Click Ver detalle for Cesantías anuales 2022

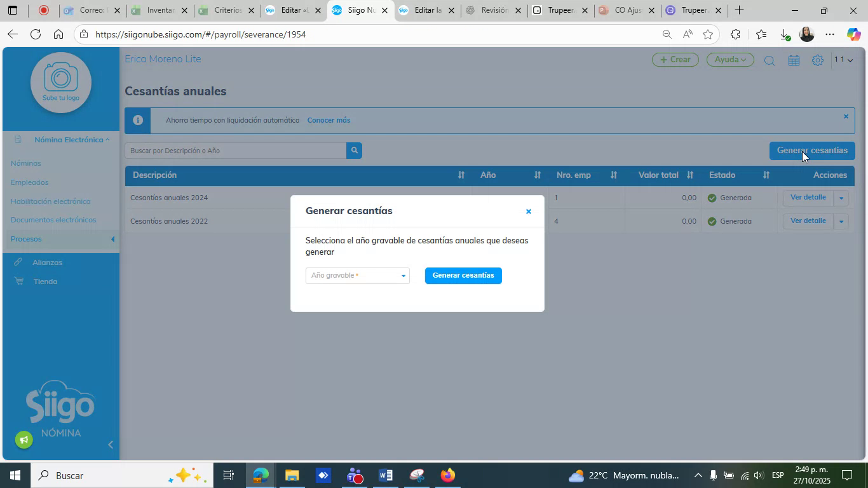[808, 221]
